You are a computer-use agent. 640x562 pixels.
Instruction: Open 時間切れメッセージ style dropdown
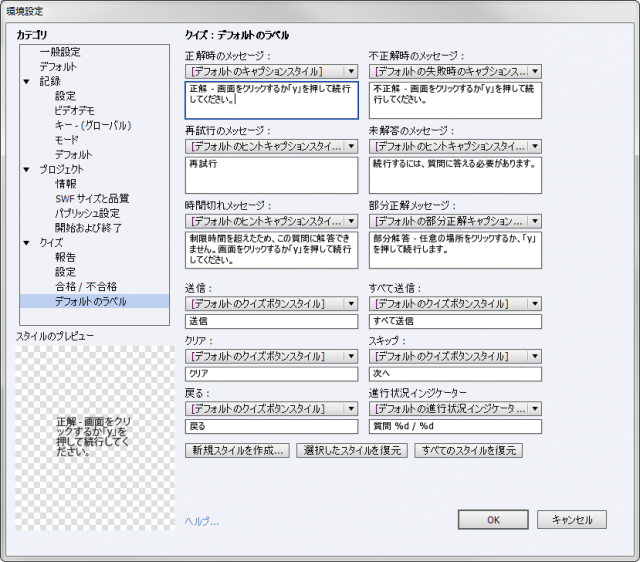pyautogui.click(x=271, y=221)
